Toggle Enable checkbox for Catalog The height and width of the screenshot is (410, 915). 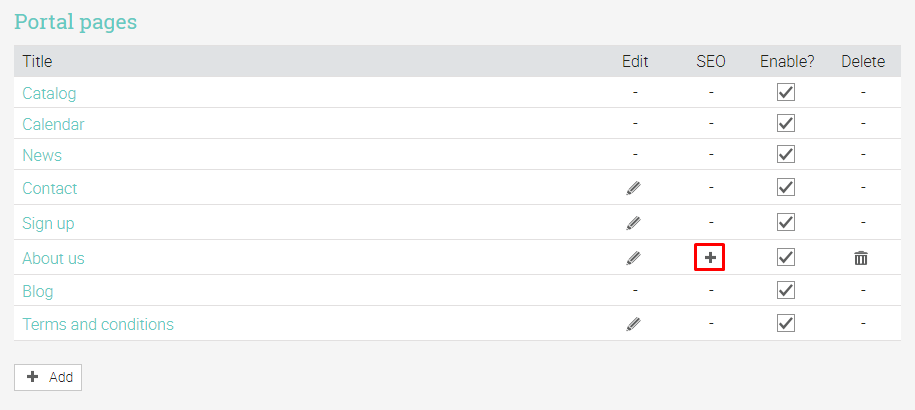786,92
